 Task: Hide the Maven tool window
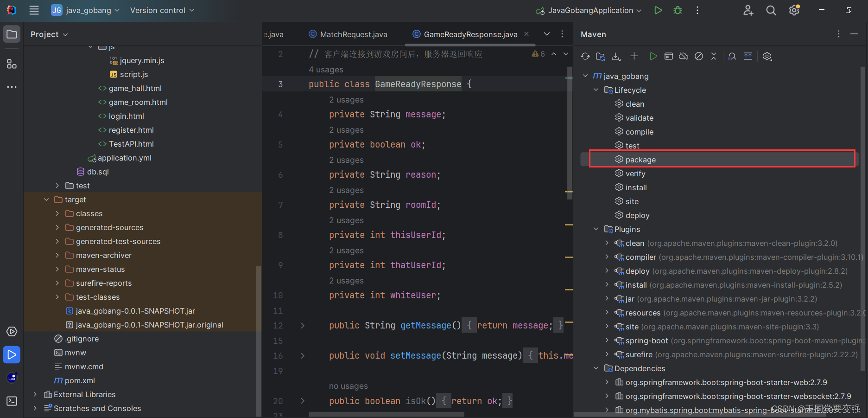(854, 34)
